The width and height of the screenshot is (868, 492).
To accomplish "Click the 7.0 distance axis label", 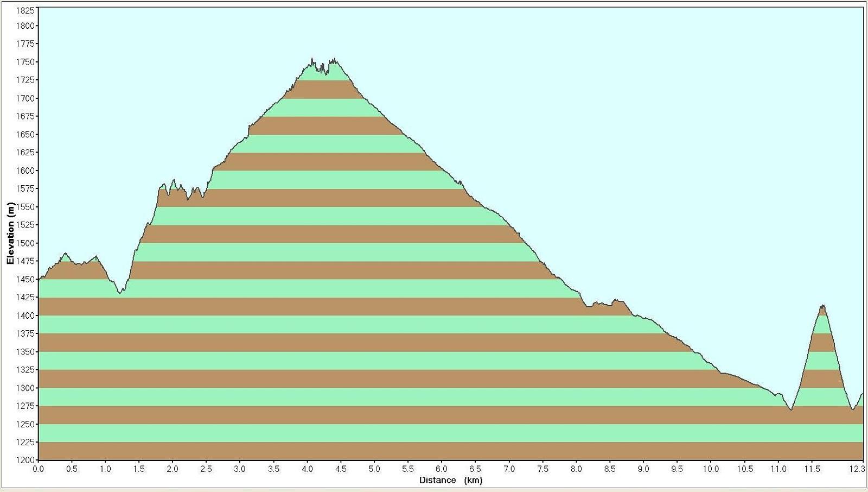I will (509, 469).
